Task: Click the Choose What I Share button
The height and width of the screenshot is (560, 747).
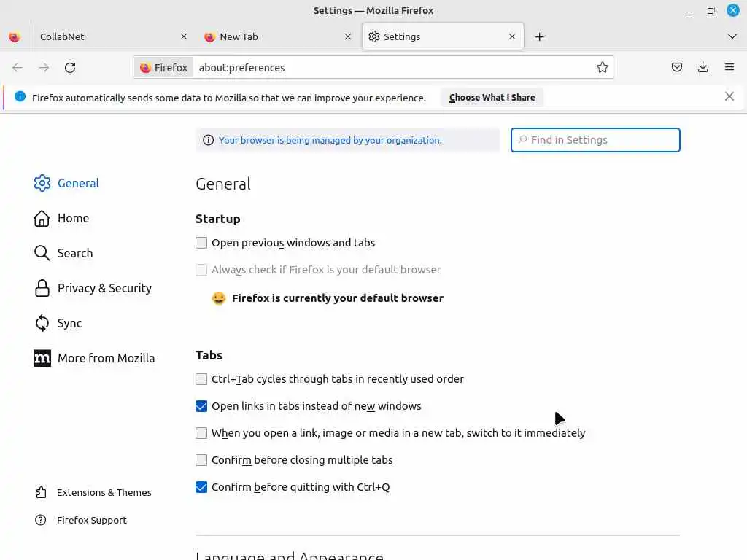Action: click(492, 98)
